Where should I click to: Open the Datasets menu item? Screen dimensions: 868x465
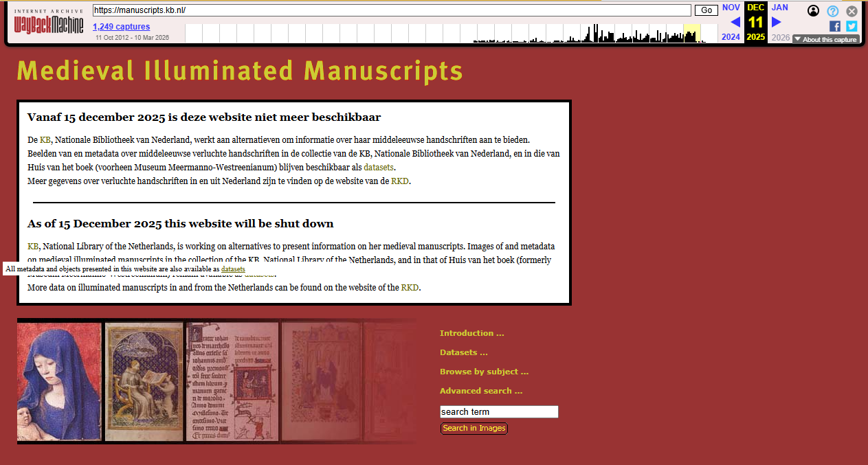coord(464,352)
